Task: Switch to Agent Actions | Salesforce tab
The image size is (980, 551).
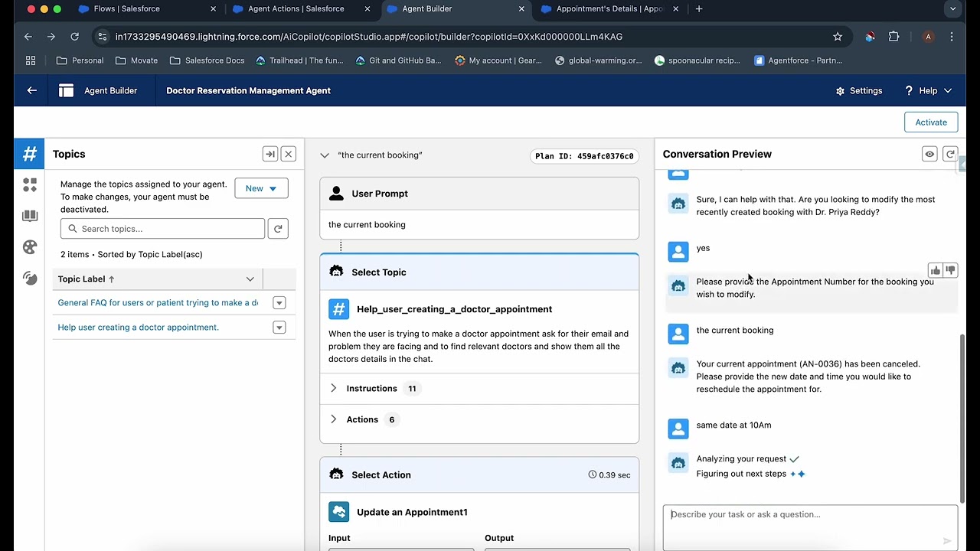Action: click(x=300, y=9)
